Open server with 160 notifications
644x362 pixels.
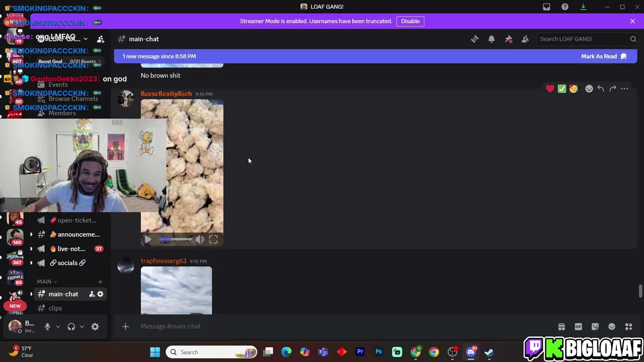click(x=15, y=236)
